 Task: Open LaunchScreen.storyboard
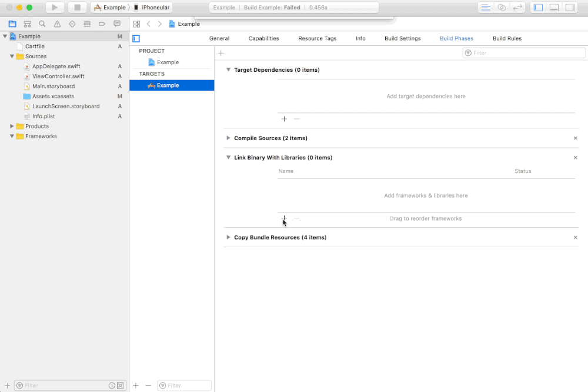pos(65,107)
